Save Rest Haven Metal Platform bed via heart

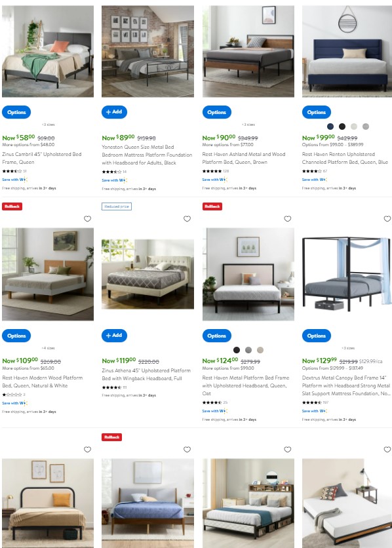point(288,219)
